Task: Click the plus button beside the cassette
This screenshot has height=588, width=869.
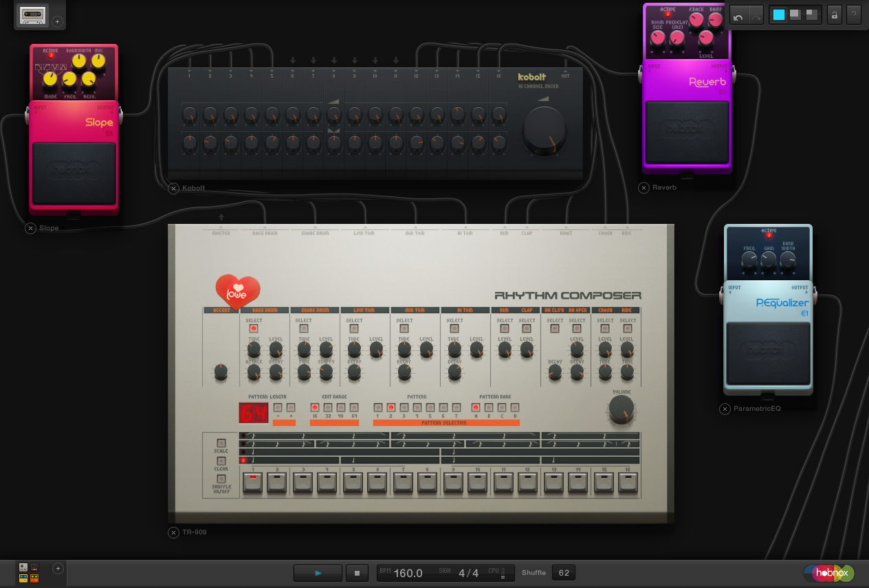Action: click(x=58, y=21)
